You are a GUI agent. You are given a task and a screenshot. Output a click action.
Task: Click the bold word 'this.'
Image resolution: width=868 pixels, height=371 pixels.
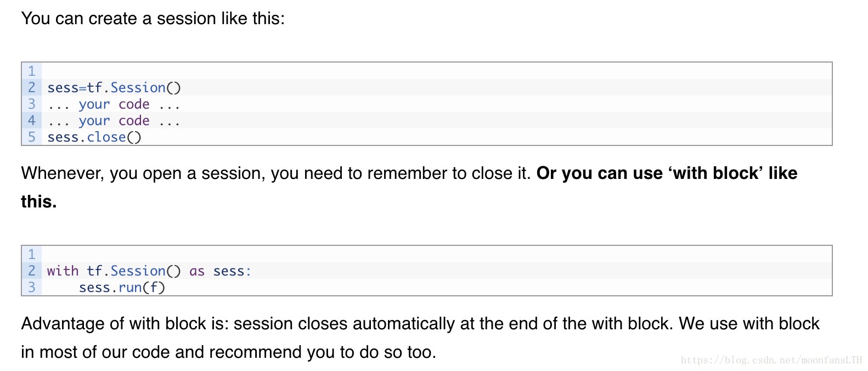coord(39,202)
